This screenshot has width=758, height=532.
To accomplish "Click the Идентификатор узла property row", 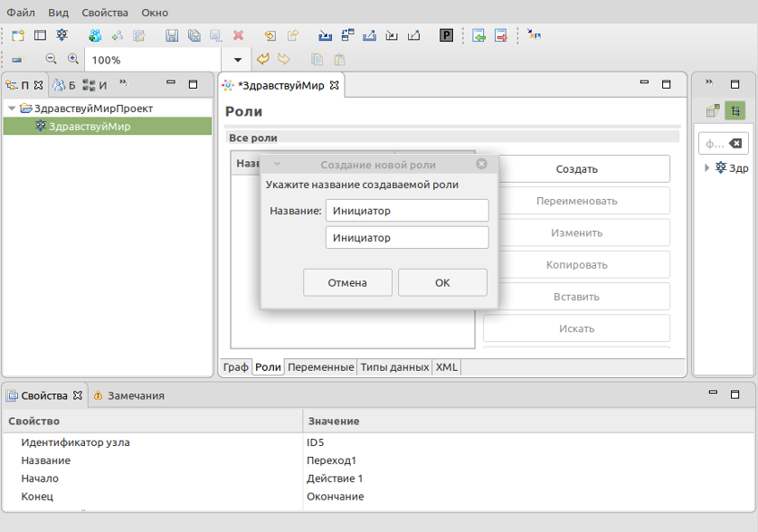I will [378, 442].
